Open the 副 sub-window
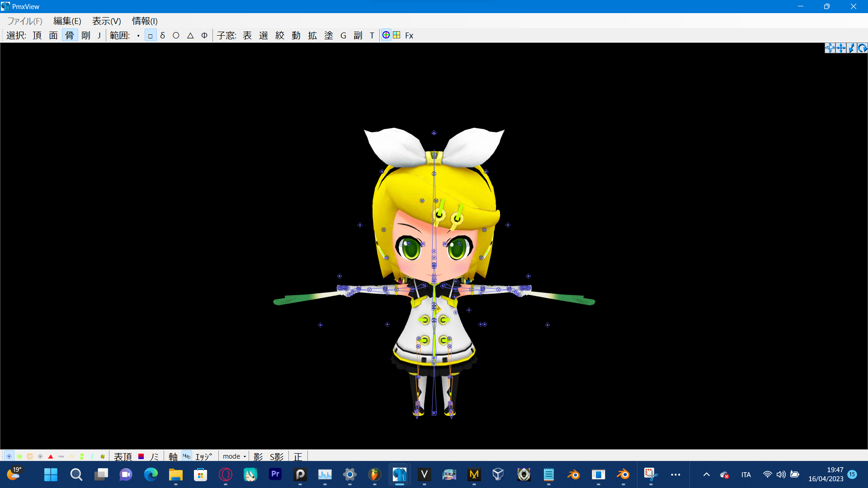Image resolution: width=868 pixels, height=488 pixels. [x=358, y=35]
